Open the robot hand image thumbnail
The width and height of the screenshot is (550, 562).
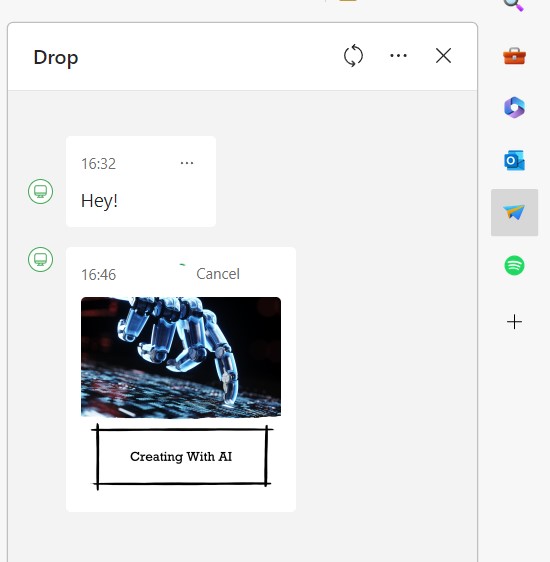[181, 357]
